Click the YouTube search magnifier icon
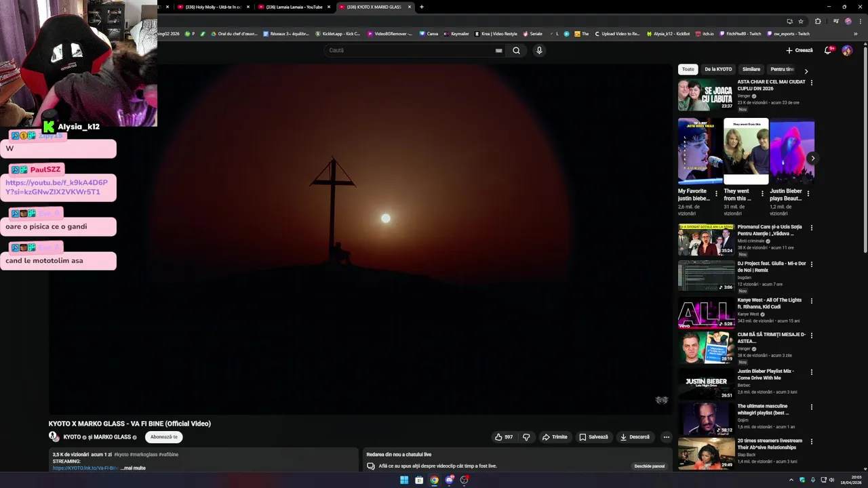Screen dimensions: 868x488 click(x=516, y=50)
